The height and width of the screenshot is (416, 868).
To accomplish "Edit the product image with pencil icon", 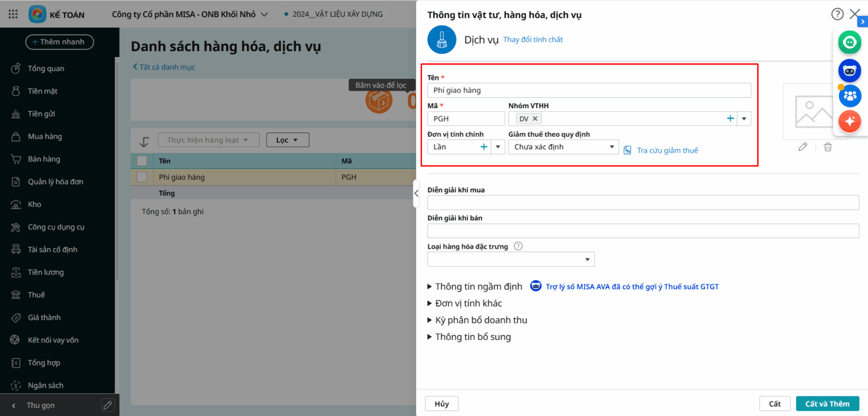I will coord(803,147).
